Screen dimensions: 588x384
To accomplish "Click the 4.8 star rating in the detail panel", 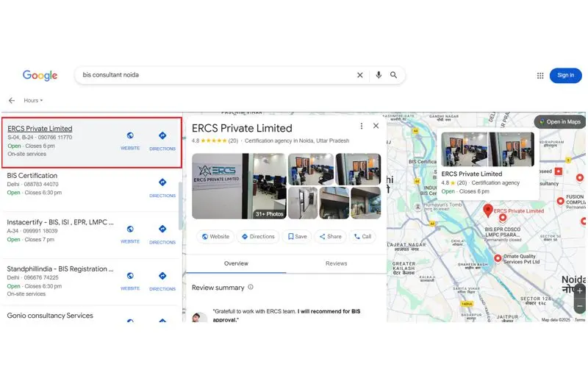I will point(215,141).
